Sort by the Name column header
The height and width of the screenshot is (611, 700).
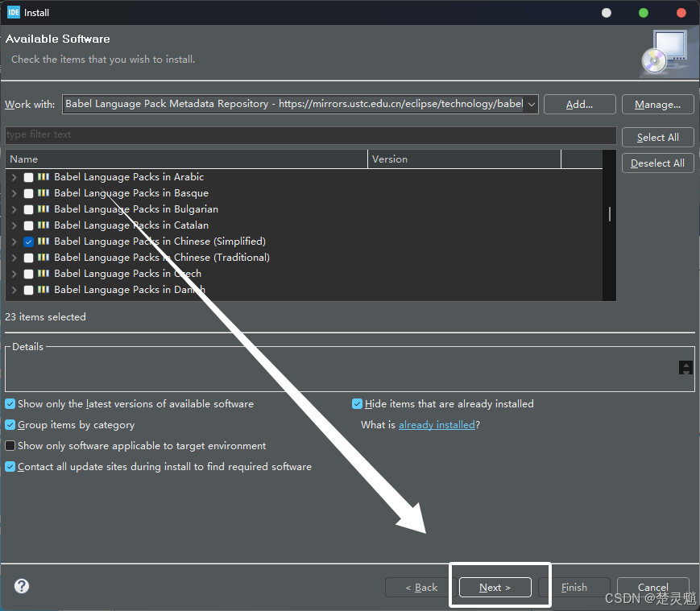pyautogui.click(x=186, y=159)
